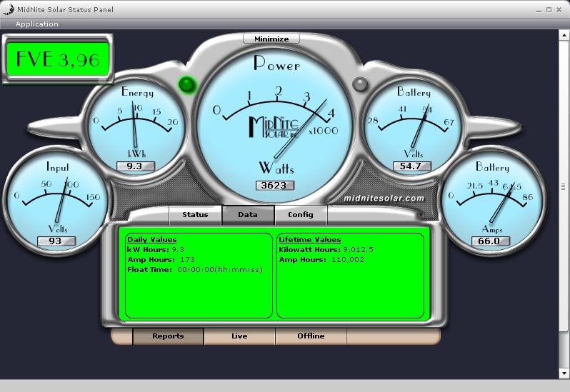Click the green FVE 3,96 display
Viewport: 570px width, 392px height.
[x=58, y=59]
